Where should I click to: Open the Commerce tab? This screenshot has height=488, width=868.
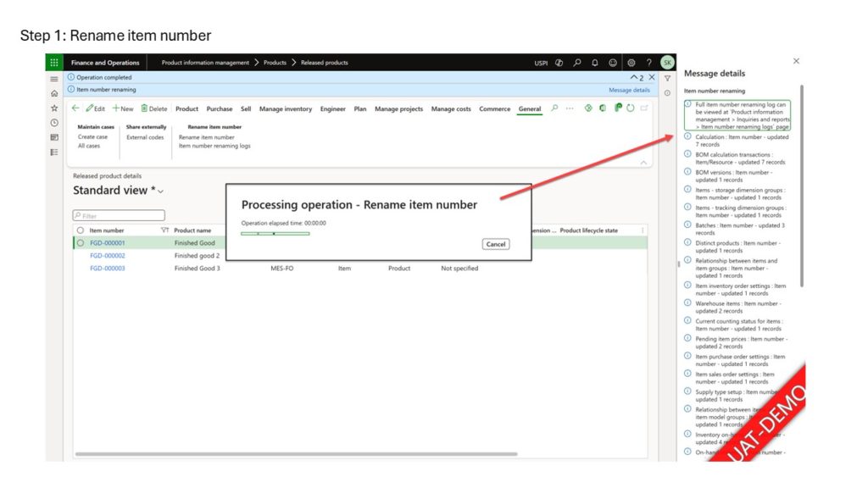(x=494, y=109)
